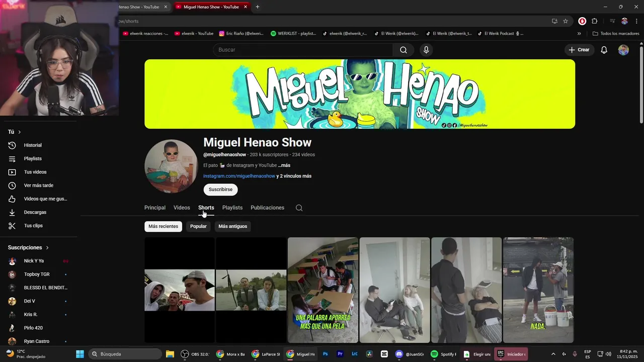Image resolution: width=644 pixels, height=362 pixels.
Task: Click the Windows Start button
Action: pos(80,354)
